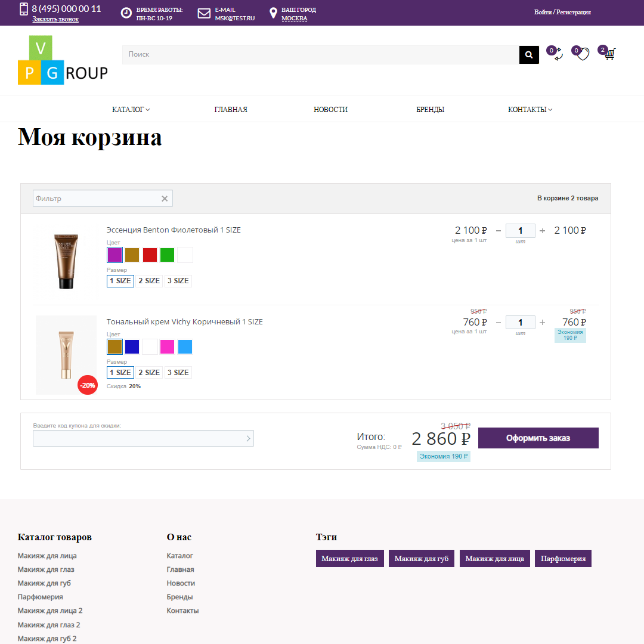Expand the Каталог menu dropdown
644x644 pixels.
[x=131, y=110]
